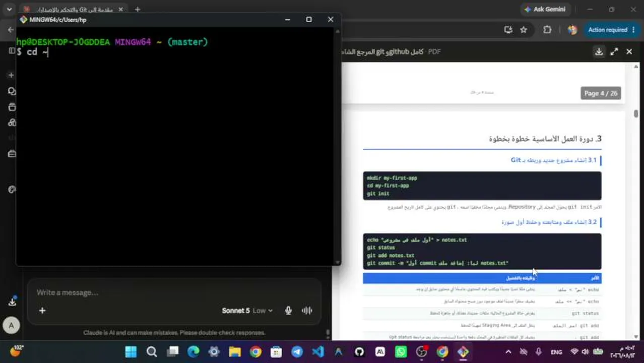Download the PDF with the download icon

(599, 51)
